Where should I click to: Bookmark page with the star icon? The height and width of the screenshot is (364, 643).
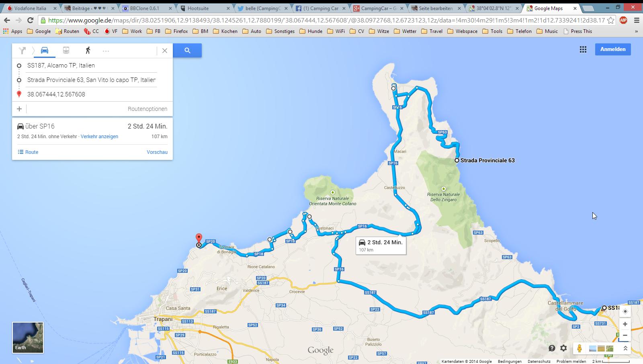610,20
